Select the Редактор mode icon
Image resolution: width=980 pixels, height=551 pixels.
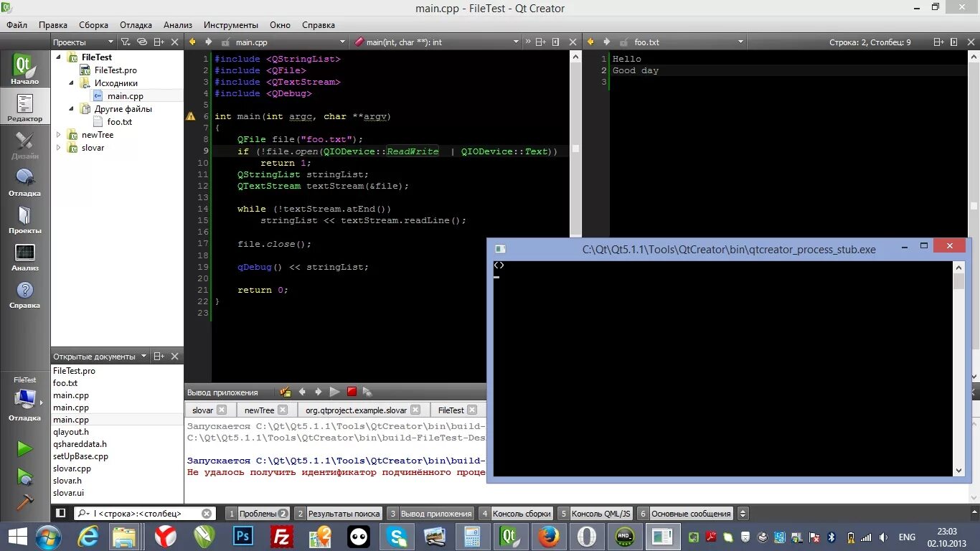[x=24, y=107]
